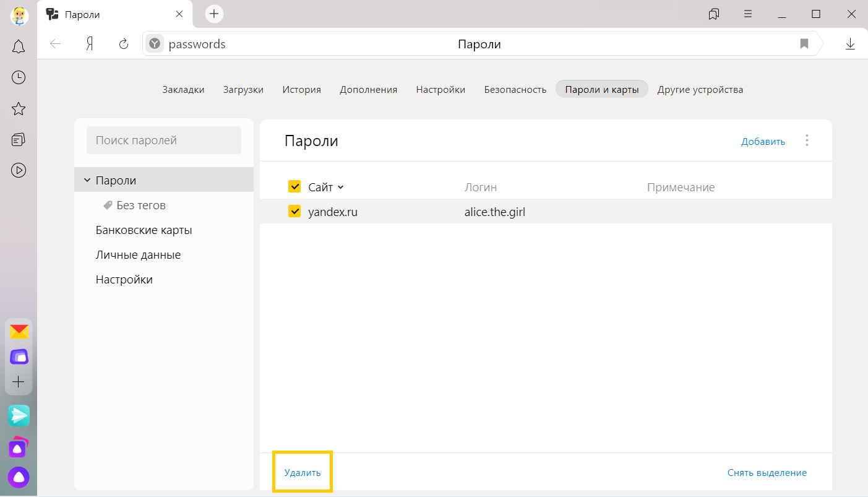Open history clock icon in sidebar
868x497 pixels.
(x=19, y=77)
